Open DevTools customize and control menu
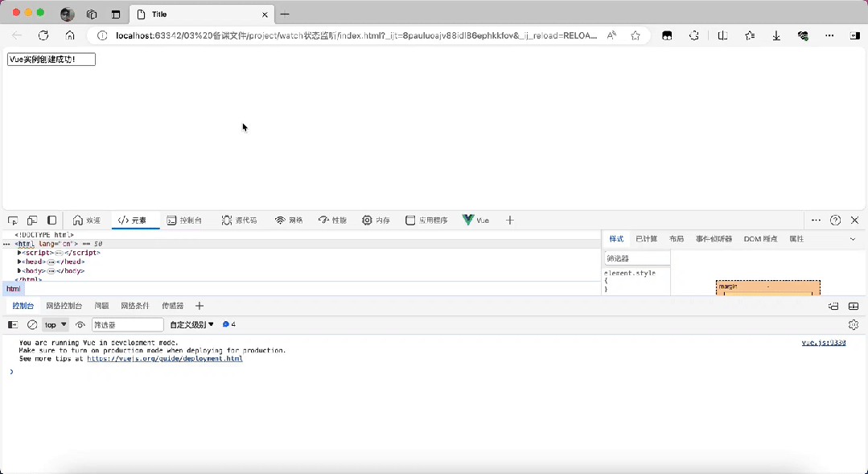Viewport: 868px width, 474px height. pyautogui.click(x=816, y=221)
